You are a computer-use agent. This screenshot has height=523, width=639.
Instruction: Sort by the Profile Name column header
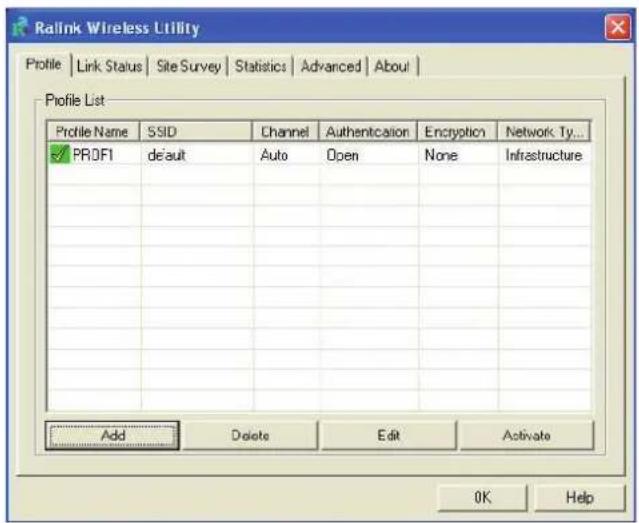93,132
